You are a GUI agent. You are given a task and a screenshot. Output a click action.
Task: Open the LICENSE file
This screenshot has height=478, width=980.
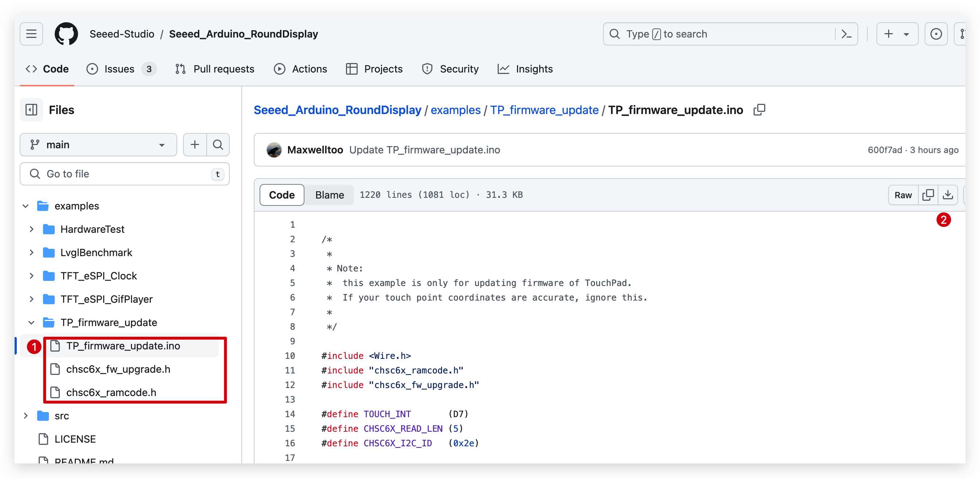[x=75, y=439]
